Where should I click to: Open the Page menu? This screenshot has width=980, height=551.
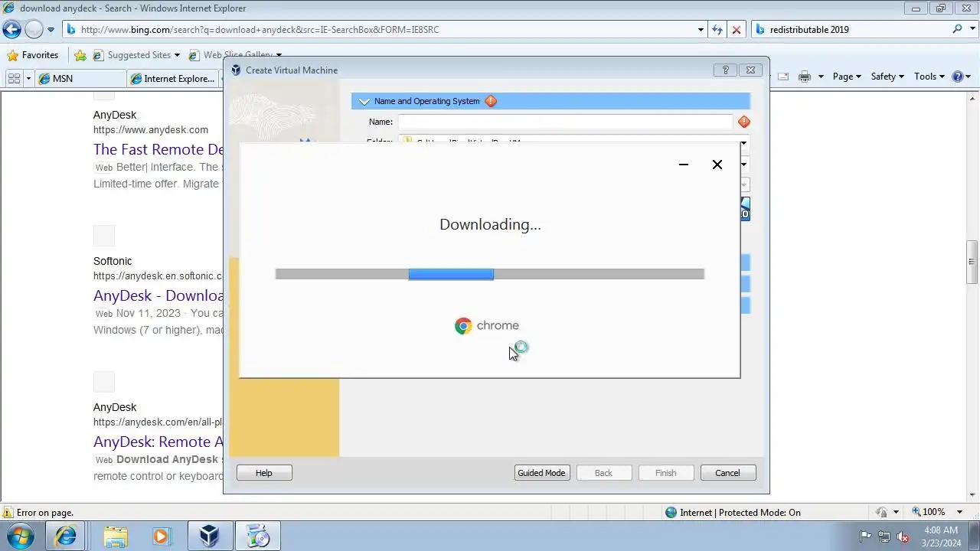coord(847,77)
